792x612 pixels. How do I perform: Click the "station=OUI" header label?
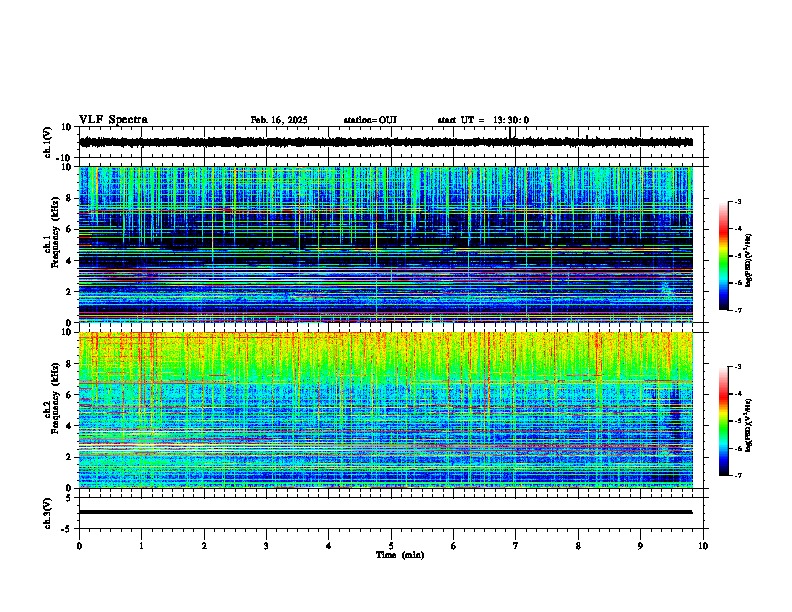coord(370,120)
